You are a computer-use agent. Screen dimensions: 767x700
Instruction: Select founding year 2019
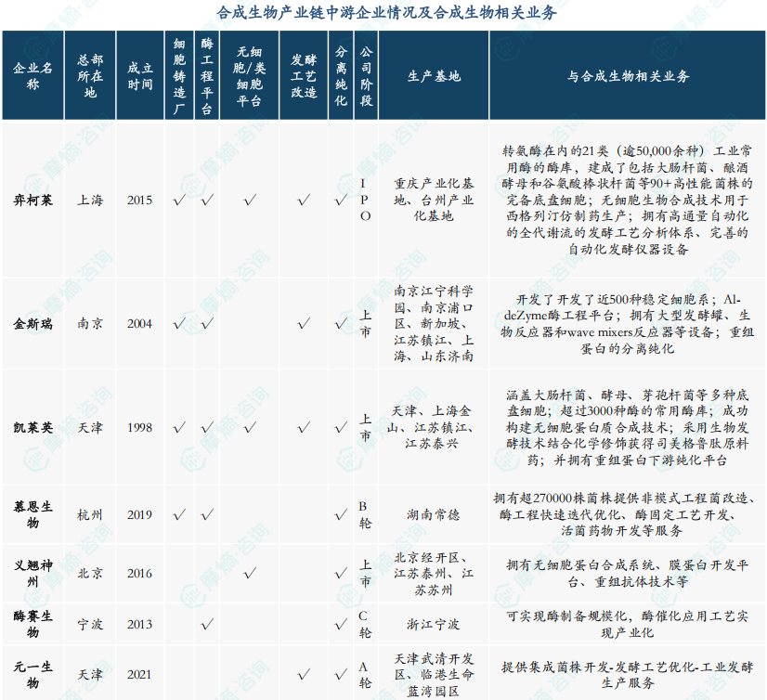pyautogui.click(x=140, y=514)
